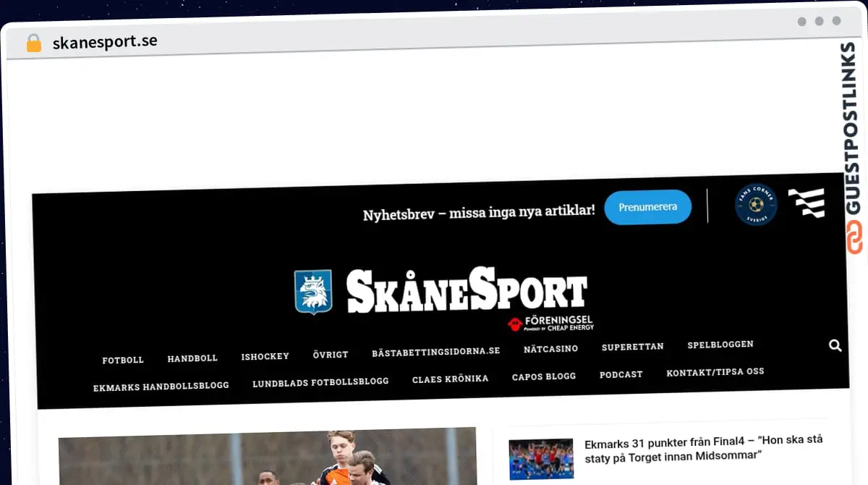Viewport: 868px width, 485px height.
Task: Open the Ishockey menu item
Action: (x=265, y=356)
